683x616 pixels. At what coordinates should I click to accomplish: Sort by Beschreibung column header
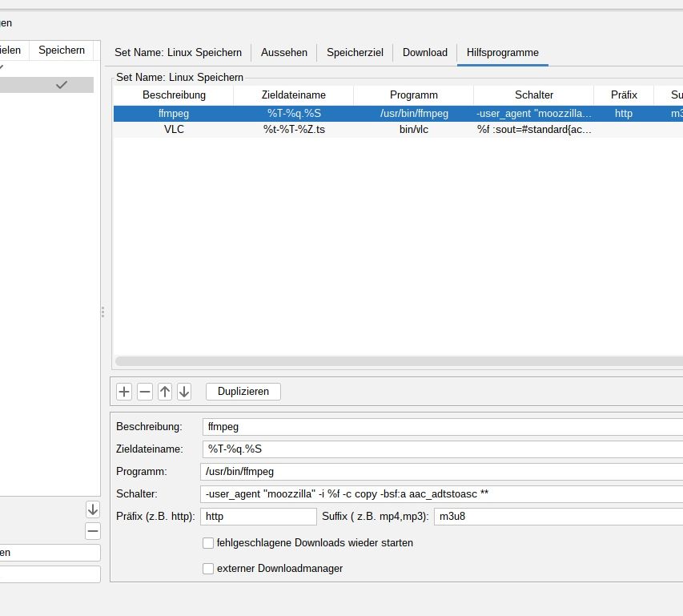click(174, 95)
